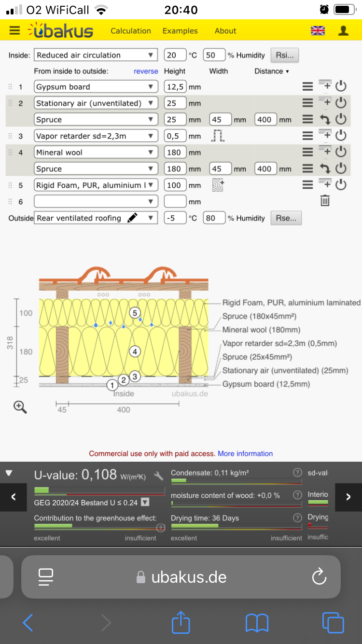362x644 pixels.
Task: Click the Rsi... button
Action: pos(284,55)
